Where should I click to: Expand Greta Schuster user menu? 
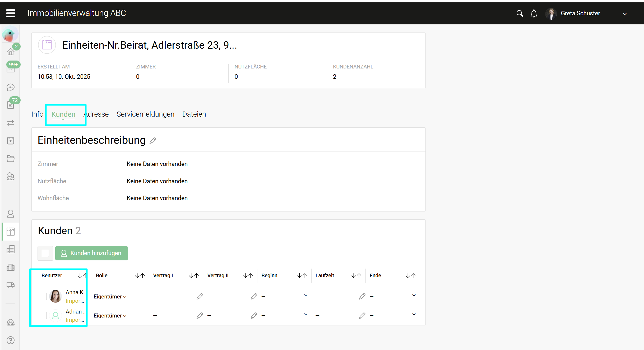click(625, 14)
